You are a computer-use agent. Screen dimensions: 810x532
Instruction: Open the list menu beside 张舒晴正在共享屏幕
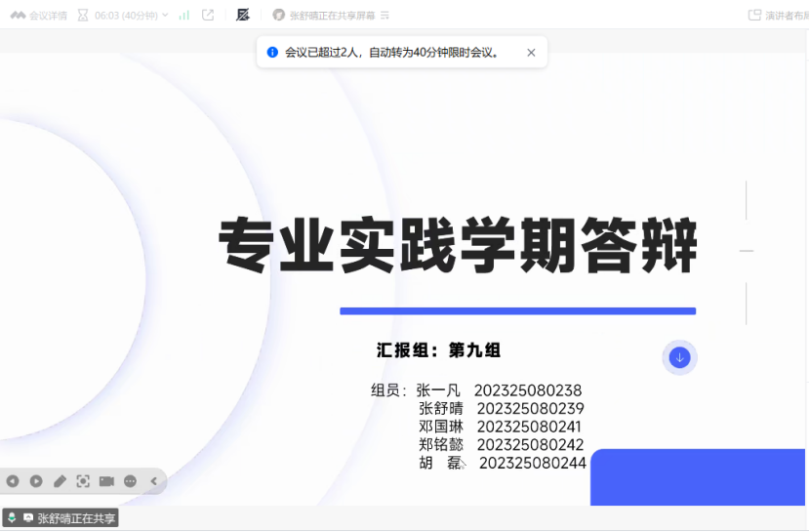(385, 15)
